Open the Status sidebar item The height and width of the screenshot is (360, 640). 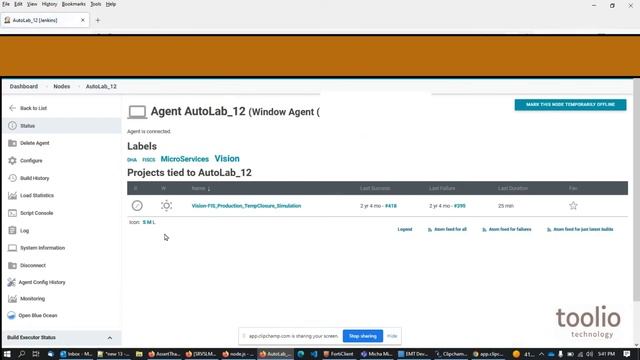click(x=62, y=126)
